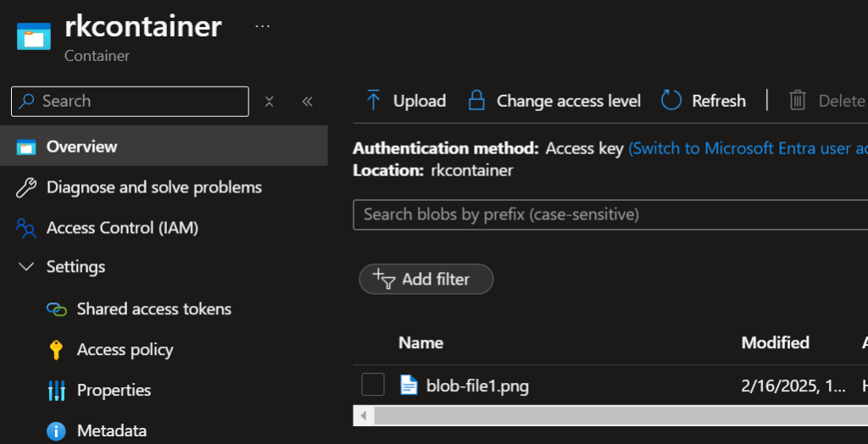Image resolution: width=868 pixels, height=444 pixels.
Task: Select the blob-file1.png checkbox
Action: point(373,386)
